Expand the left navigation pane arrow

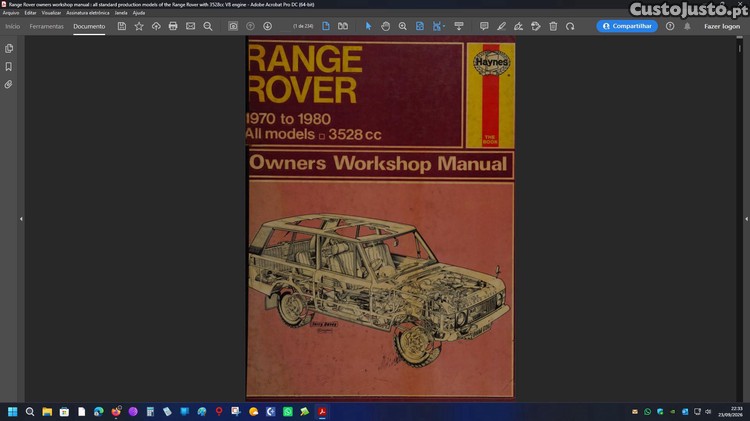[x=21, y=219]
